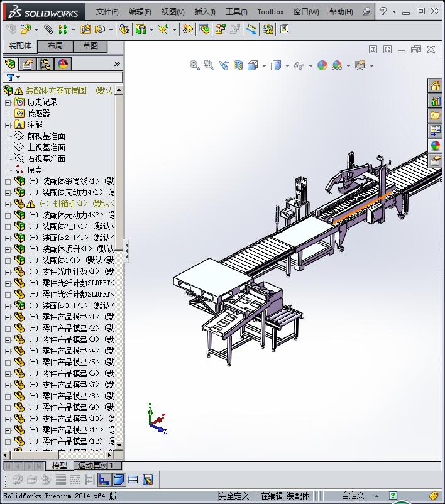Open the 编辑(E) menu
Viewport: 445px width, 504px height.
pos(140,12)
